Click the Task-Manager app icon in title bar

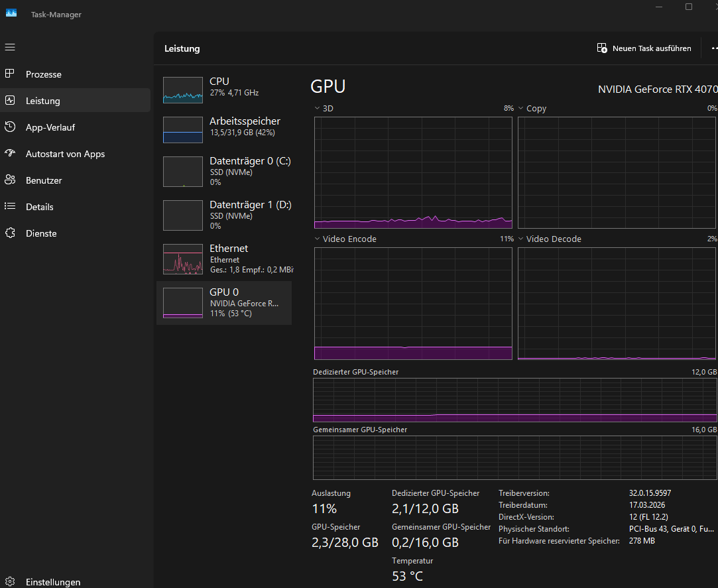click(11, 13)
